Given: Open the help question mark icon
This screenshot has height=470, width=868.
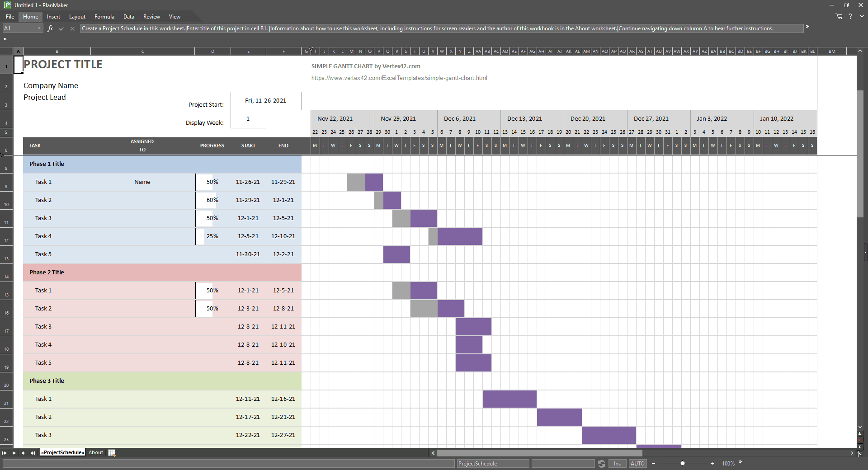Looking at the screenshot, I should click(x=850, y=16).
